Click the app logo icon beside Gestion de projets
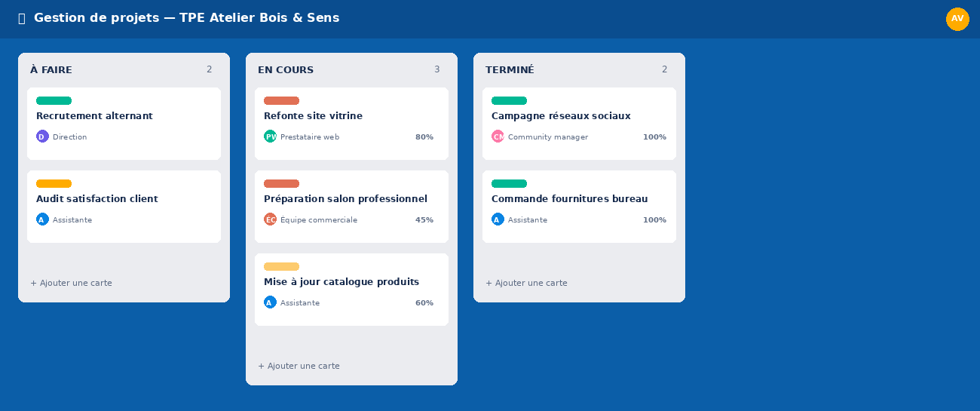The image size is (980, 411). click(21, 18)
